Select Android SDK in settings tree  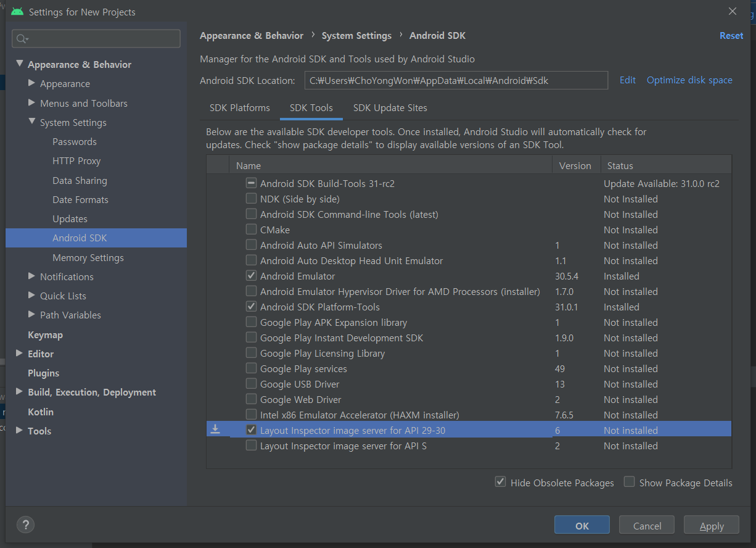[96, 238]
